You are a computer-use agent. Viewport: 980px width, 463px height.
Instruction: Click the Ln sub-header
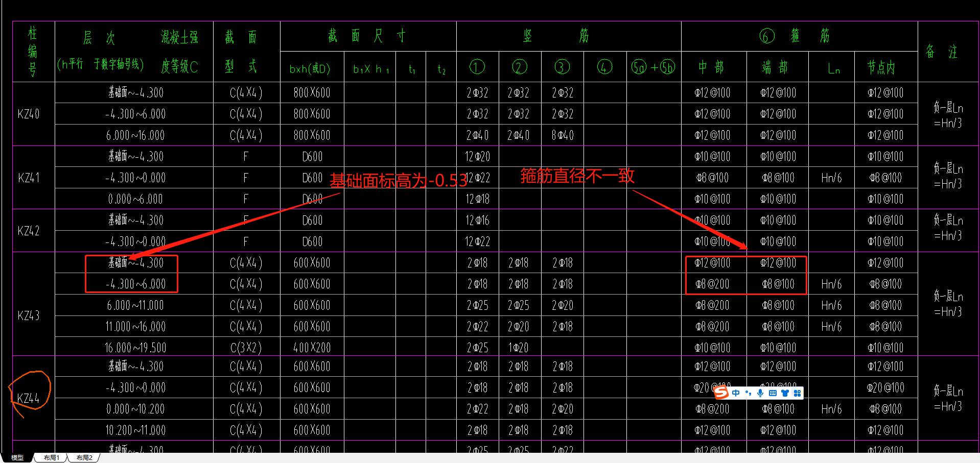(x=834, y=68)
